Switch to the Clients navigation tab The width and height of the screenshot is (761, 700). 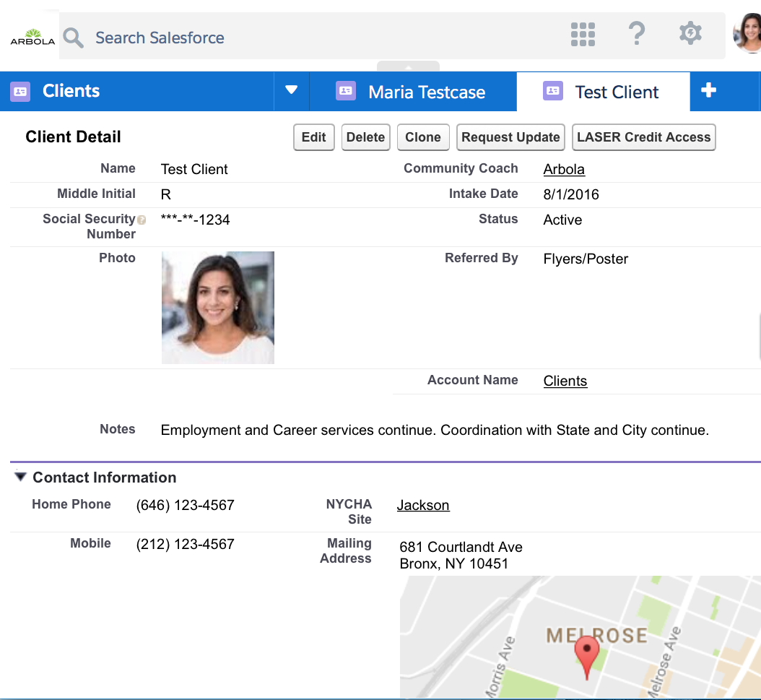137,91
